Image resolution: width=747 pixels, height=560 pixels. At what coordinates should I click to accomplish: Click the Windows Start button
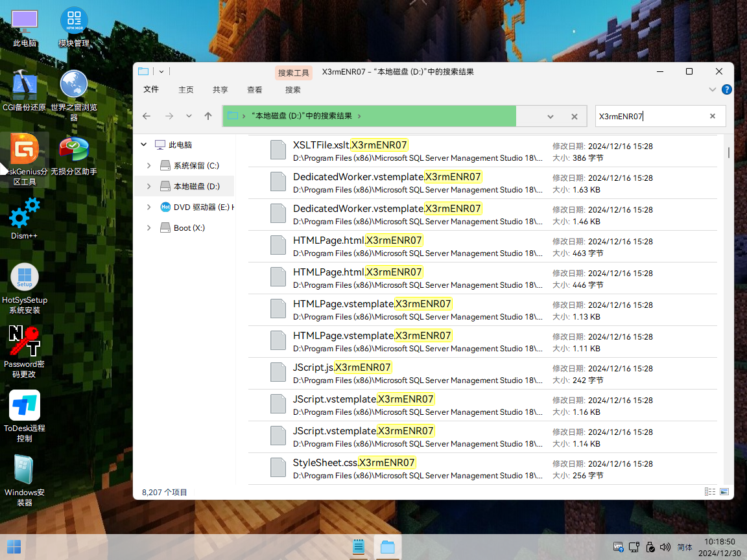[x=14, y=546]
